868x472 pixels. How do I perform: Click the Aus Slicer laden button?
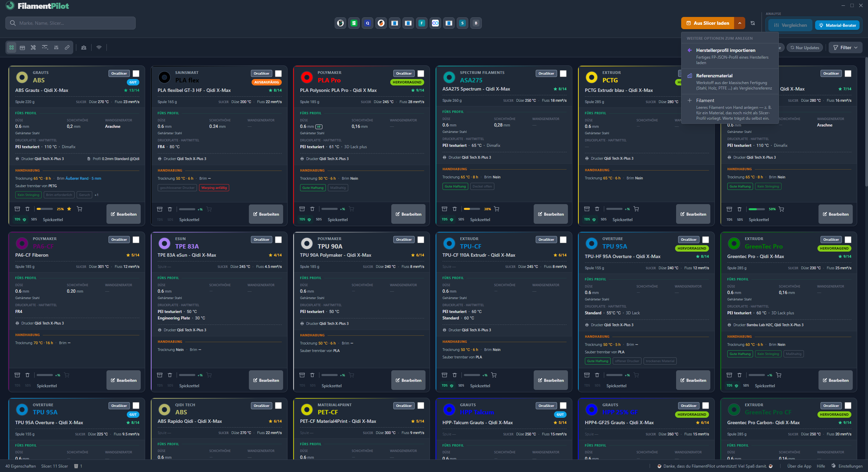[x=708, y=23]
